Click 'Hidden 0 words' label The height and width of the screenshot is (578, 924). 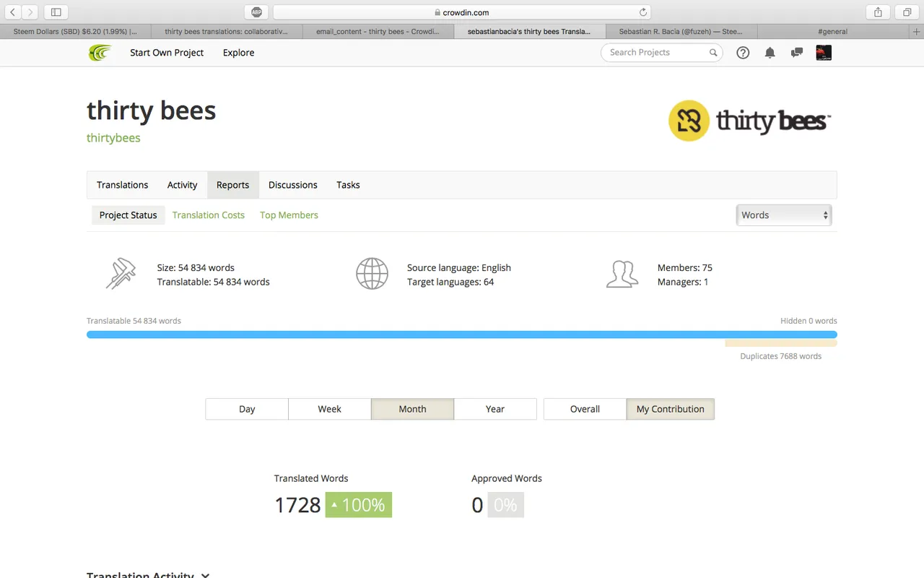click(808, 321)
